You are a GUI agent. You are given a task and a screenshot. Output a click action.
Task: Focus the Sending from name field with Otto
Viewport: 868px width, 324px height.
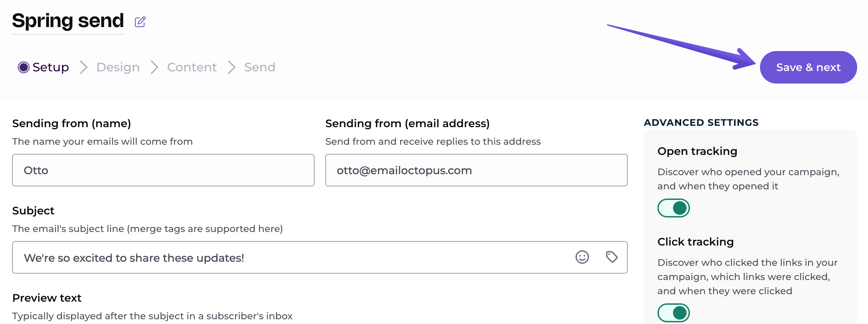pos(163,170)
